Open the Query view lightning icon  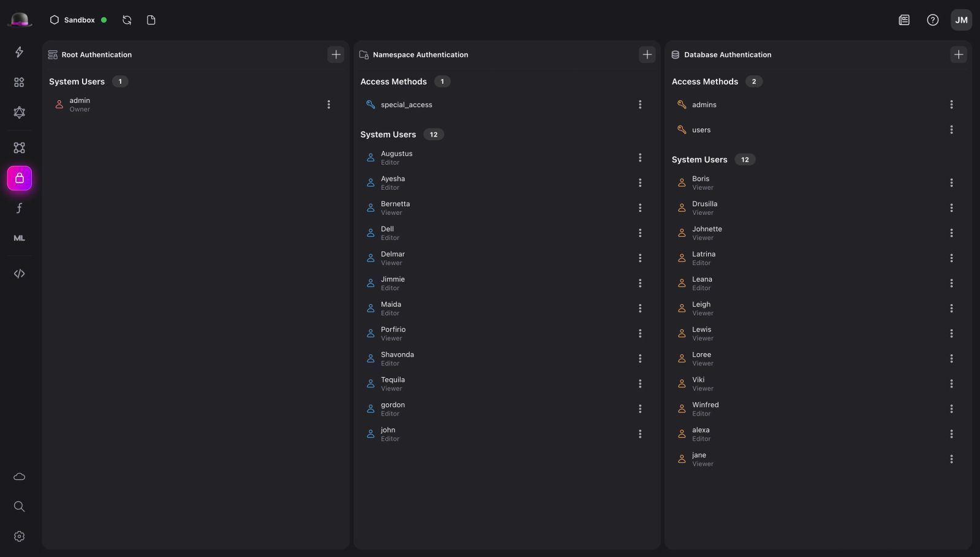[x=19, y=52]
